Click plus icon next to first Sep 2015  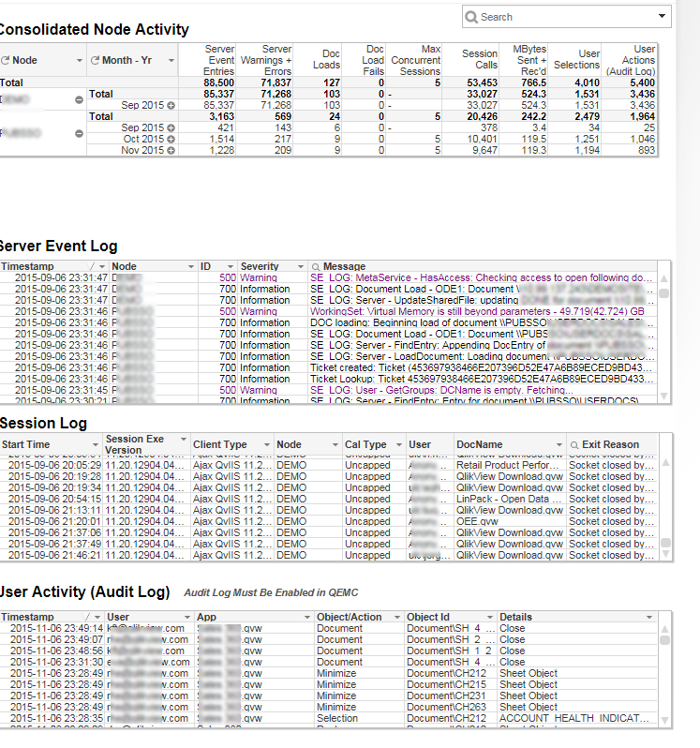(x=171, y=106)
